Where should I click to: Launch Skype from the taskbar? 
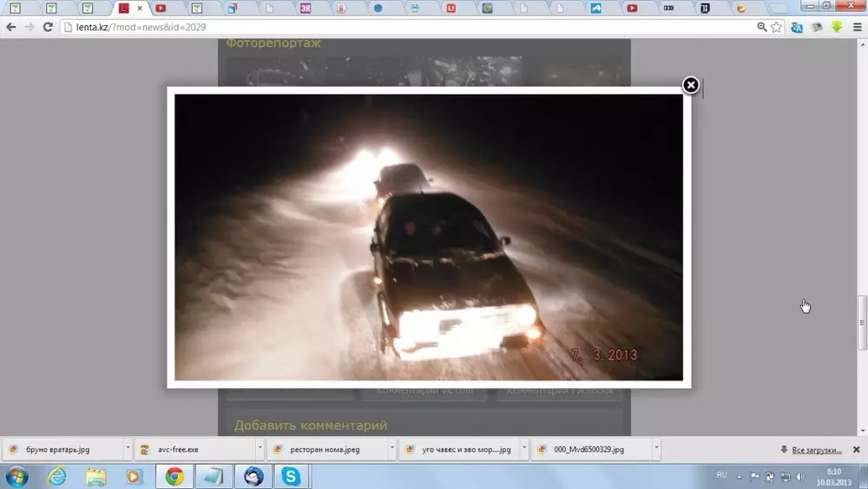(290, 476)
